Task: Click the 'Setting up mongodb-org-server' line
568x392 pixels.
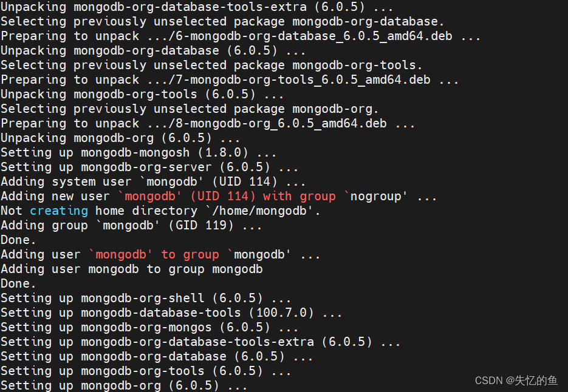Action: click(x=149, y=167)
